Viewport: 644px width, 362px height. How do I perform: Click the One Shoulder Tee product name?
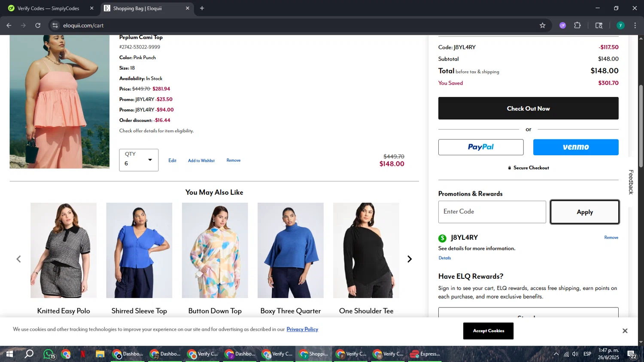pos(366,311)
